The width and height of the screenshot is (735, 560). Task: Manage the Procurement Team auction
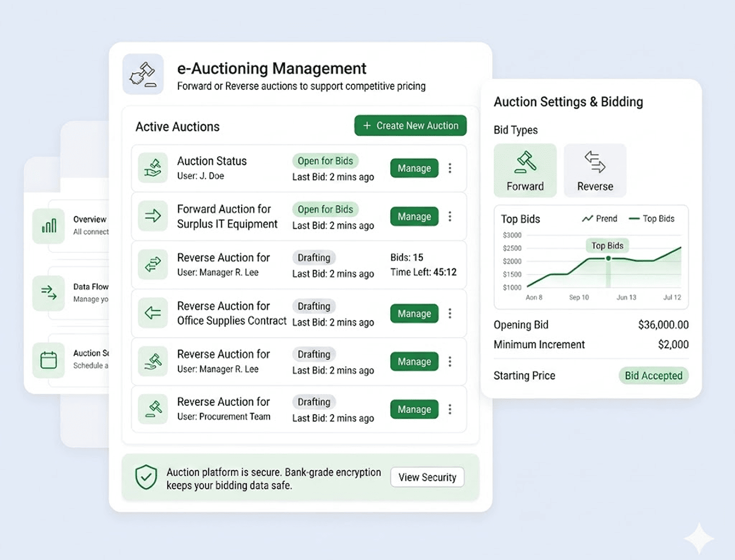[x=414, y=409]
